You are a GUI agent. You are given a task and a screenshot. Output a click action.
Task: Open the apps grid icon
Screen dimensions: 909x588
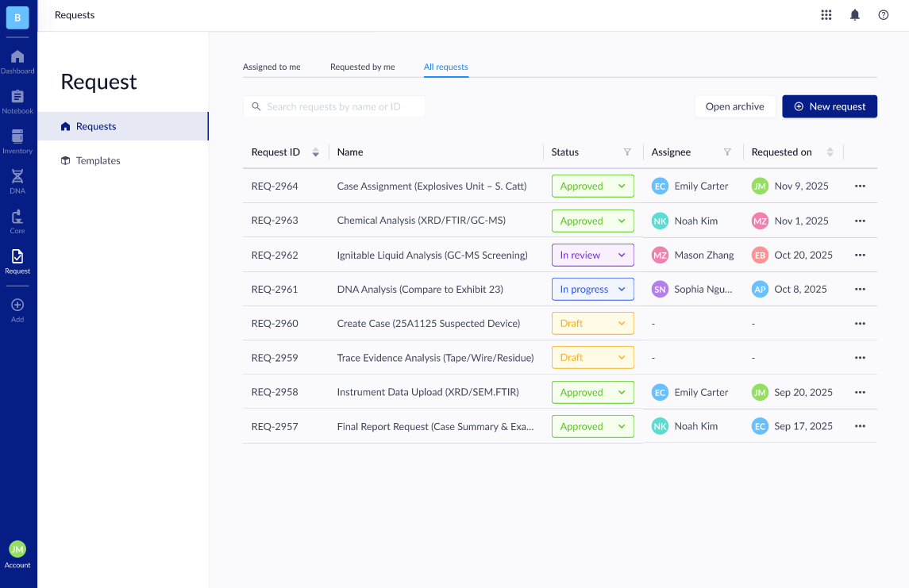(826, 14)
